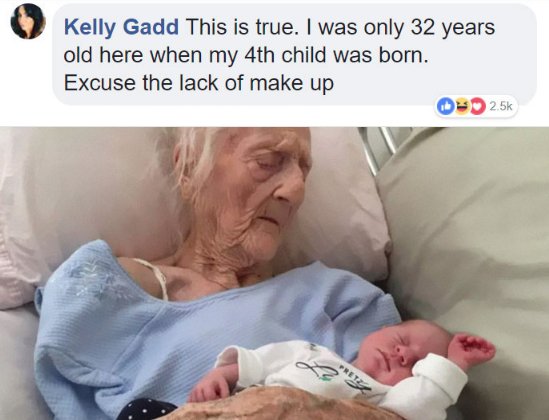The width and height of the screenshot is (549, 420).
Task: Select the 'Excuse the lack of make up' line
Action: pos(199,83)
